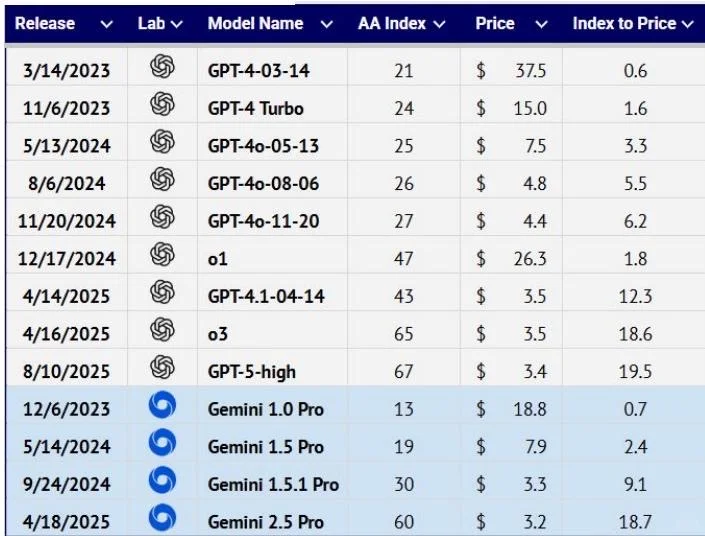This screenshot has width=705, height=536.
Task: Click the OpenAI logo beside GPT-4o-08-06
Action: coord(162,179)
